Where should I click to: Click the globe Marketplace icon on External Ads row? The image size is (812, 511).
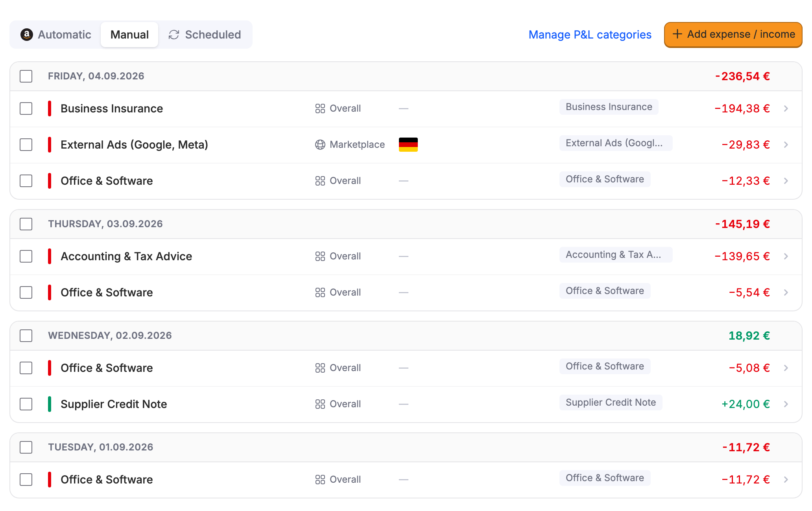[x=320, y=145]
